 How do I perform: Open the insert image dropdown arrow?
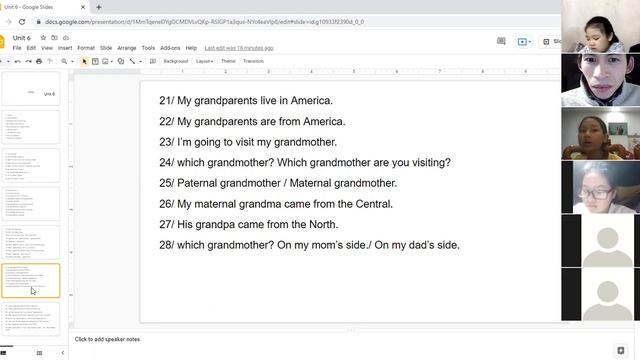click(x=111, y=61)
